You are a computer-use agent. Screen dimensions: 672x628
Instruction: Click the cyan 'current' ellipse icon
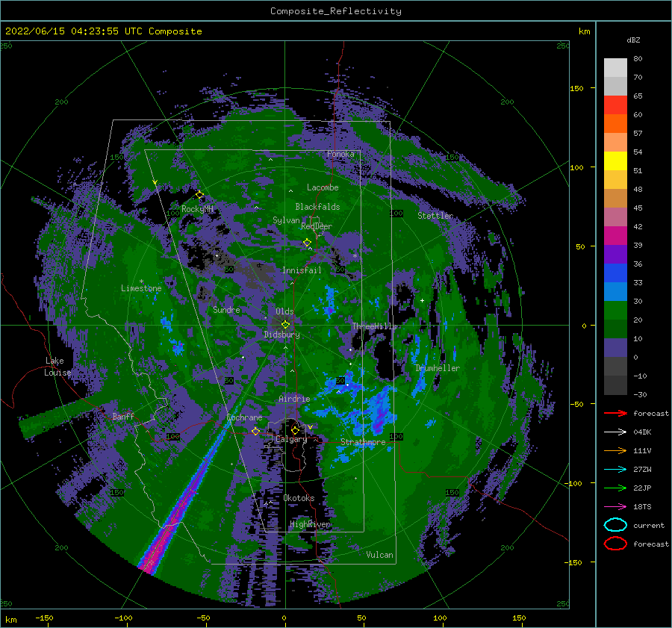point(615,525)
